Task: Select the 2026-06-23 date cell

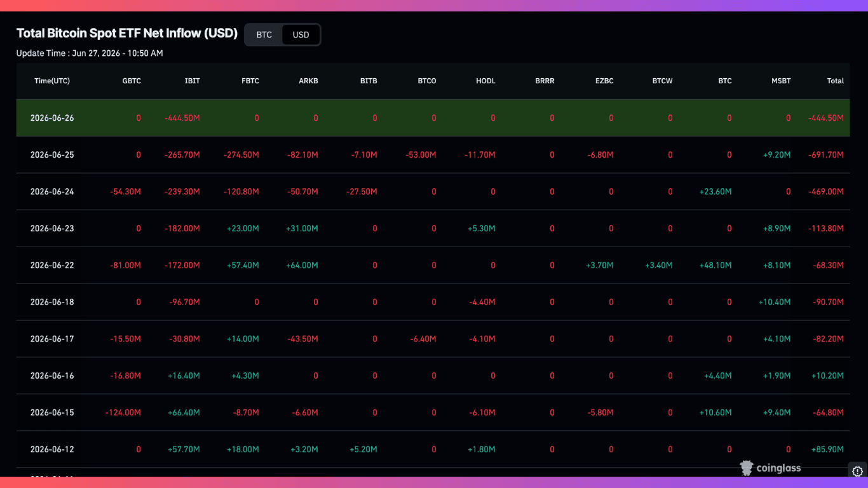Action: [x=52, y=228]
